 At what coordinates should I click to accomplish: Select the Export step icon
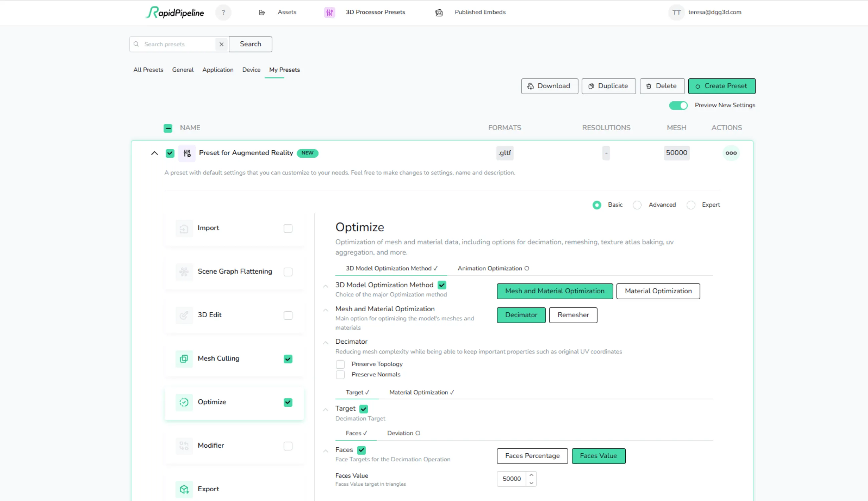pos(184,489)
